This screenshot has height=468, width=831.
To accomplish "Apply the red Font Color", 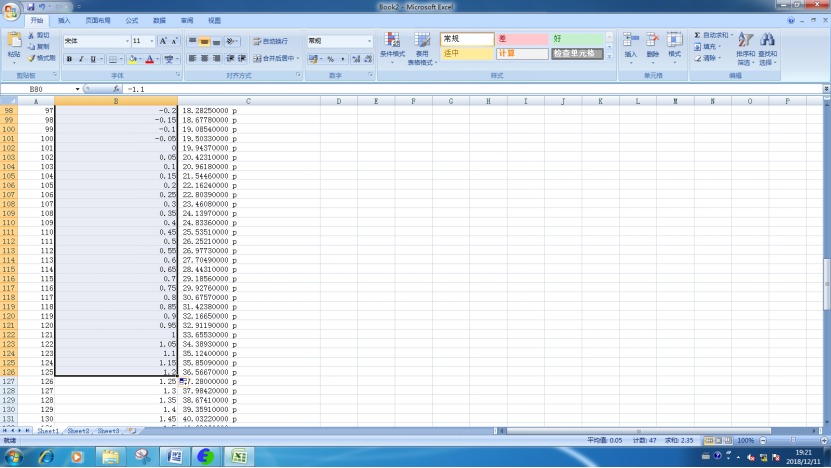I will point(150,59).
